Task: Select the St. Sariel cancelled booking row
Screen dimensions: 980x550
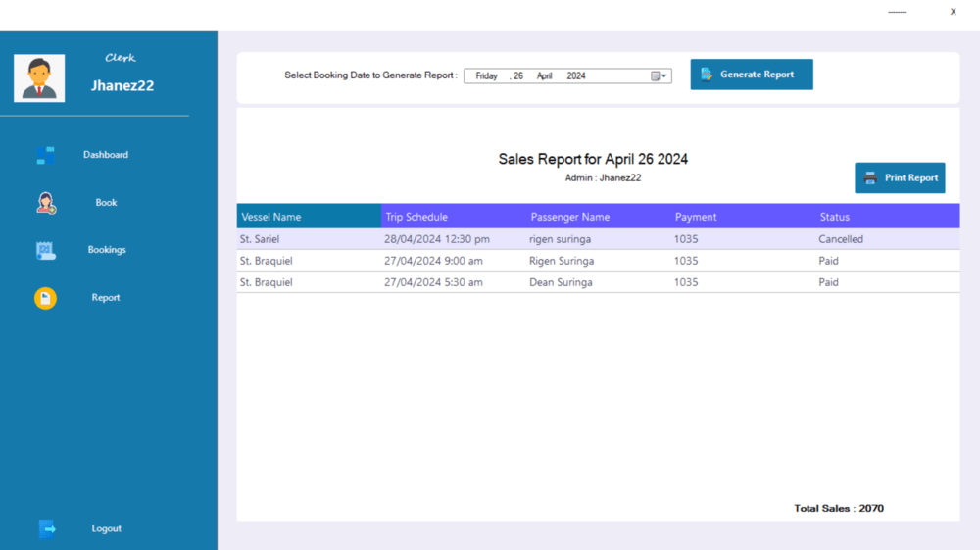Action: [x=598, y=239]
